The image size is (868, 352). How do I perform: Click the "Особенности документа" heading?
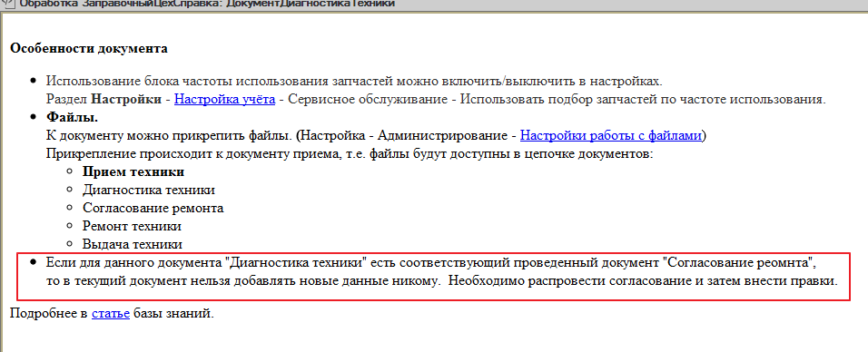pyautogui.click(x=89, y=49)
